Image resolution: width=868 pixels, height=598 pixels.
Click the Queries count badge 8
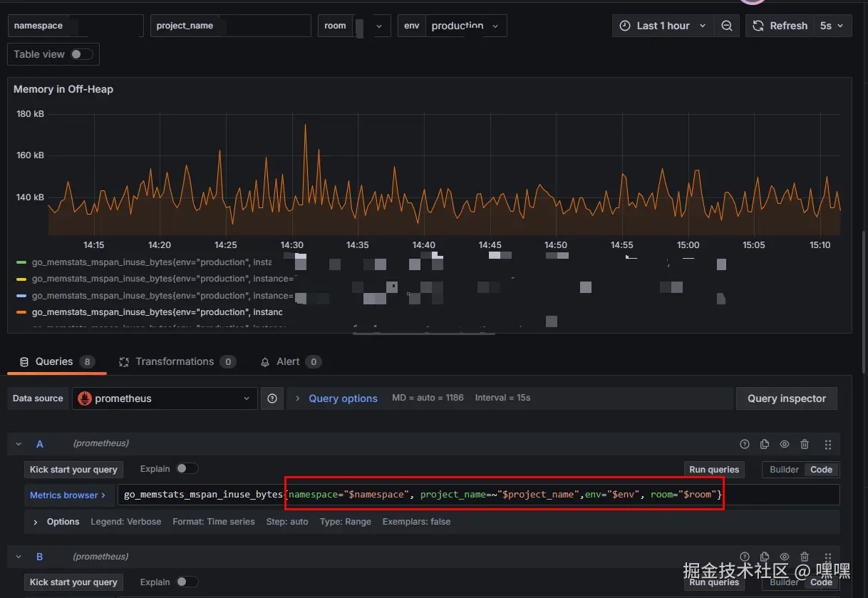(x=87, y=362)
